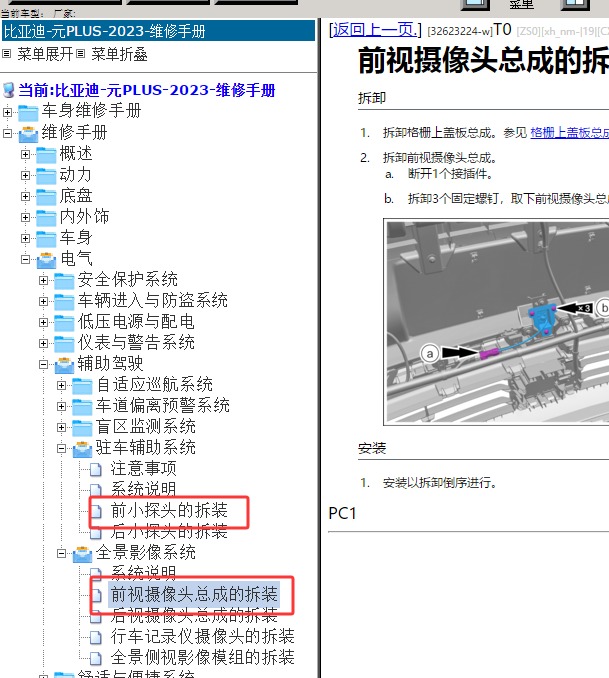
Task: Expand the 自适应巡航系统 node
Action: (62, 385)
